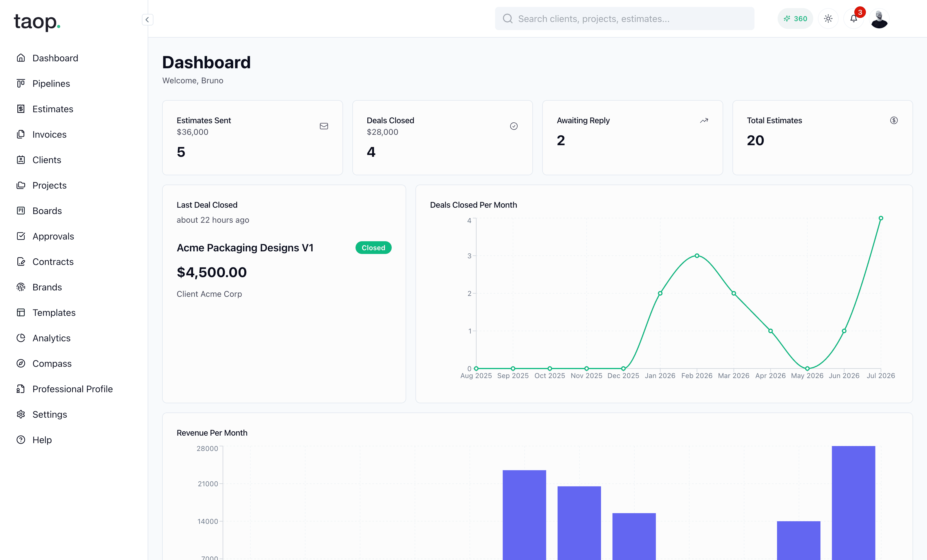Click the "Client Acme Corp" text
This screenshot has height=560, width=927.
pos(209,294)
